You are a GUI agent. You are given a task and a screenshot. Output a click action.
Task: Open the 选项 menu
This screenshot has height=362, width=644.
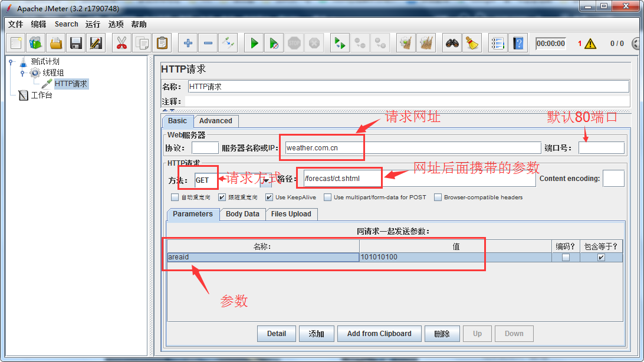(116, 24)
